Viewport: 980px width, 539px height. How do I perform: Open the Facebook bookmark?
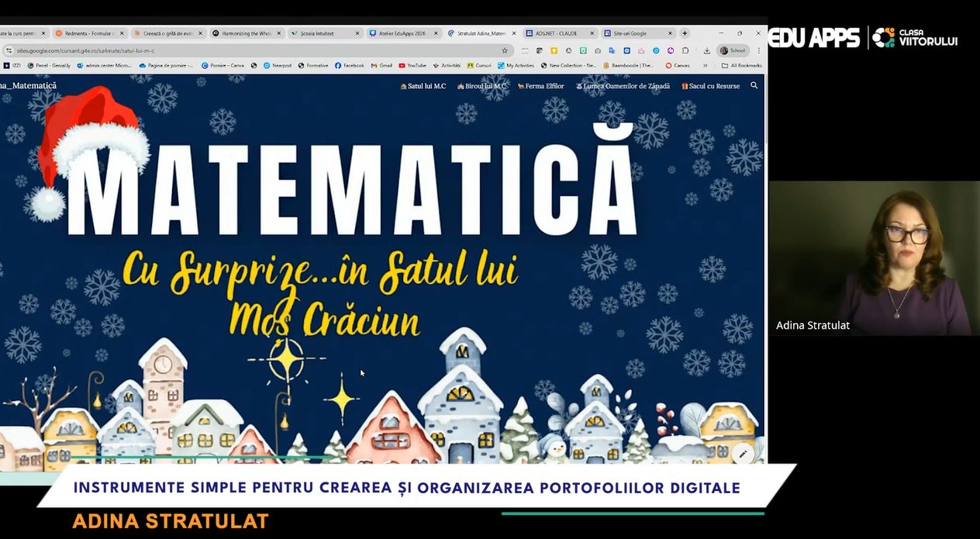point(350,65)
